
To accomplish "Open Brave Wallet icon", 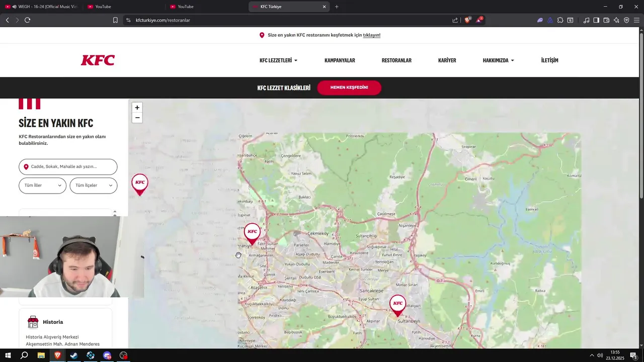I will [606, 20].
